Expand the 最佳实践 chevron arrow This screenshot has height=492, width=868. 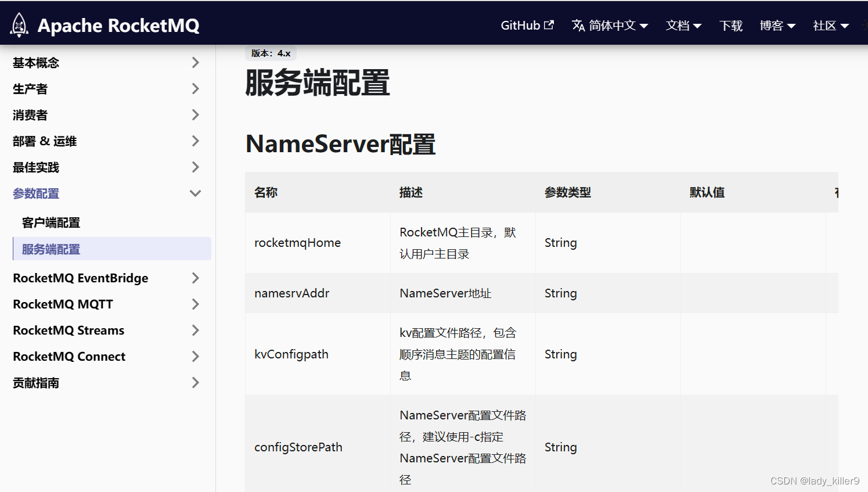click(x=196, y=167)
